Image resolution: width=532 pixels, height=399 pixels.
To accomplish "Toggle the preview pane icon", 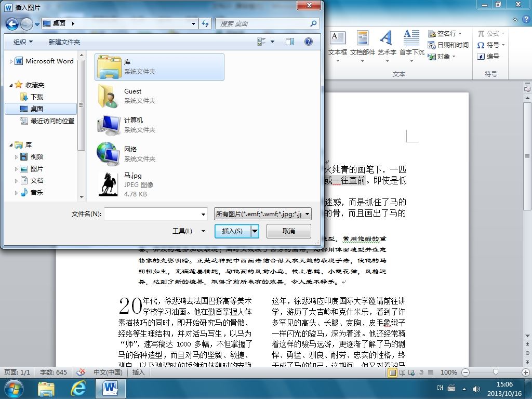I will [290, 42].
